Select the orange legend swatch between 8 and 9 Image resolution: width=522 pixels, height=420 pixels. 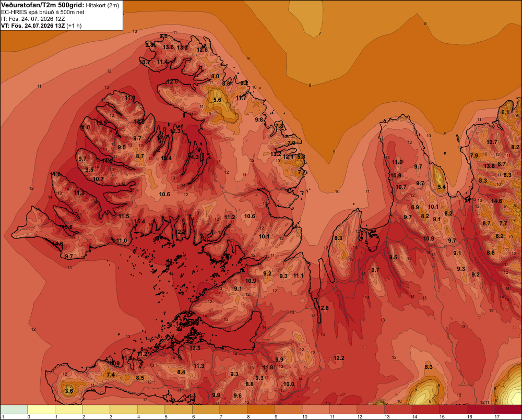tap(261, 410)
